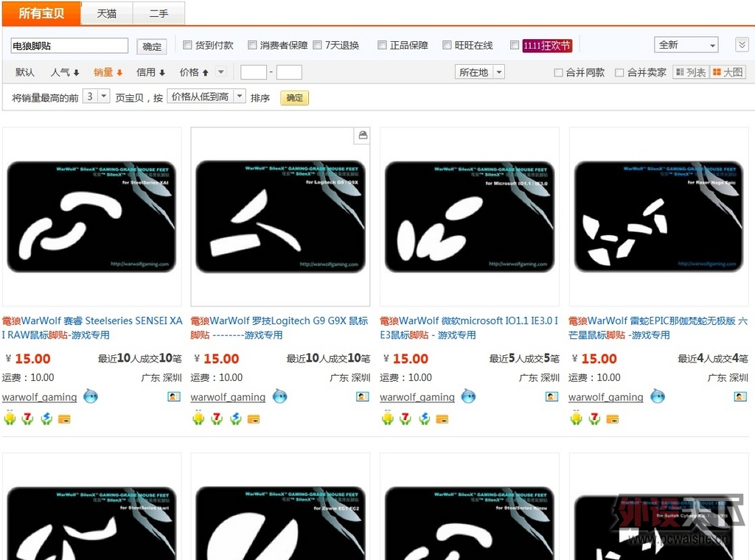Chat via Wangwang icon for Logitech G9 seller

point(279,396)
